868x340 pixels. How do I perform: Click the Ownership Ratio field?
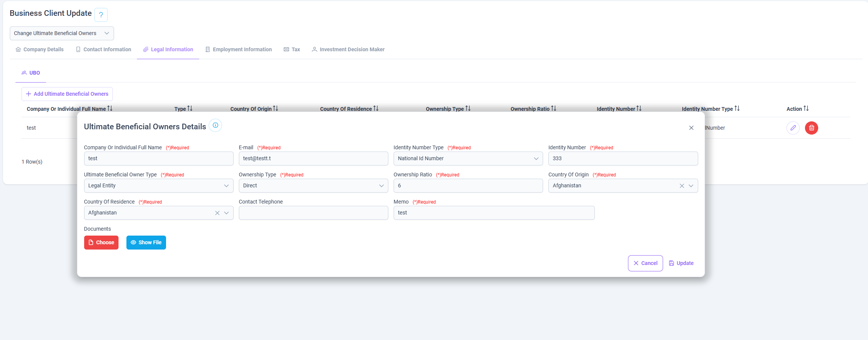pos(468,186)
